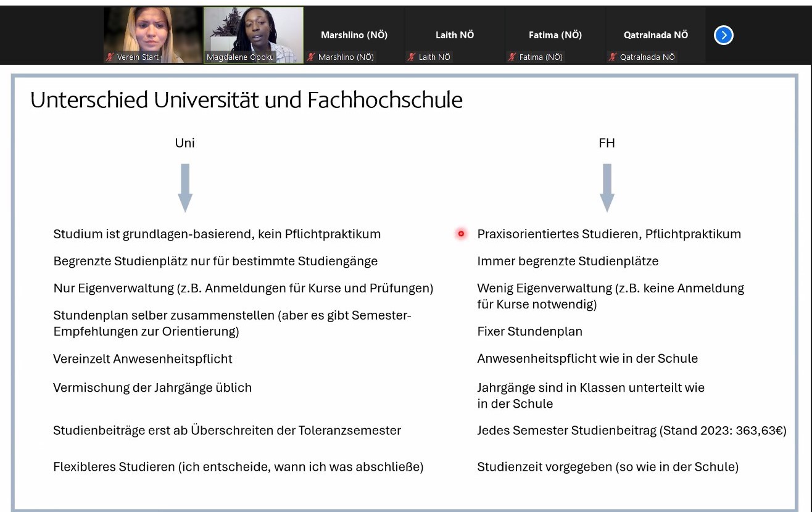Click the muted microphone icon beside Marshlino (NÖ) label

[312, 57]
